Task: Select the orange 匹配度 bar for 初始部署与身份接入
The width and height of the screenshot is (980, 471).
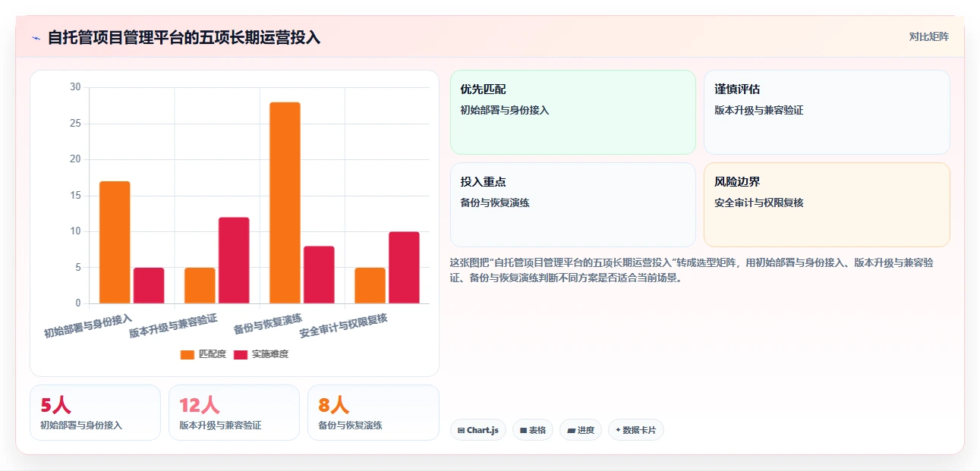Action: pos(115,243)
